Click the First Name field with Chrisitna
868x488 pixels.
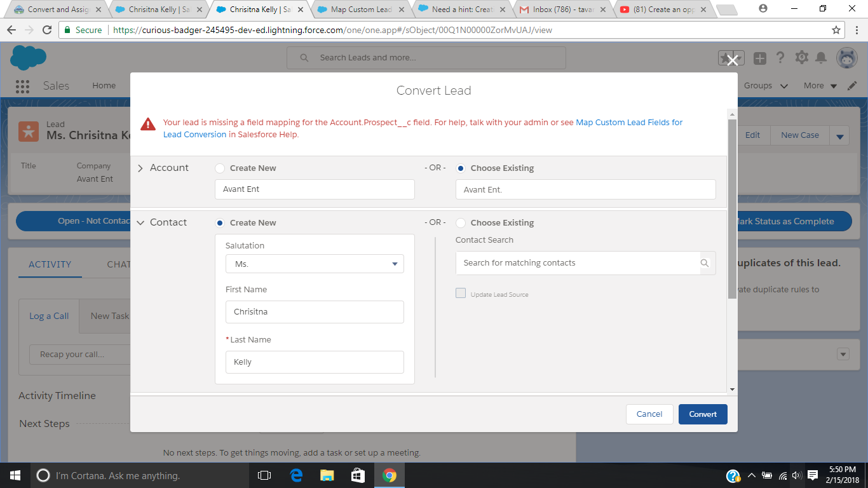[315, 312]
